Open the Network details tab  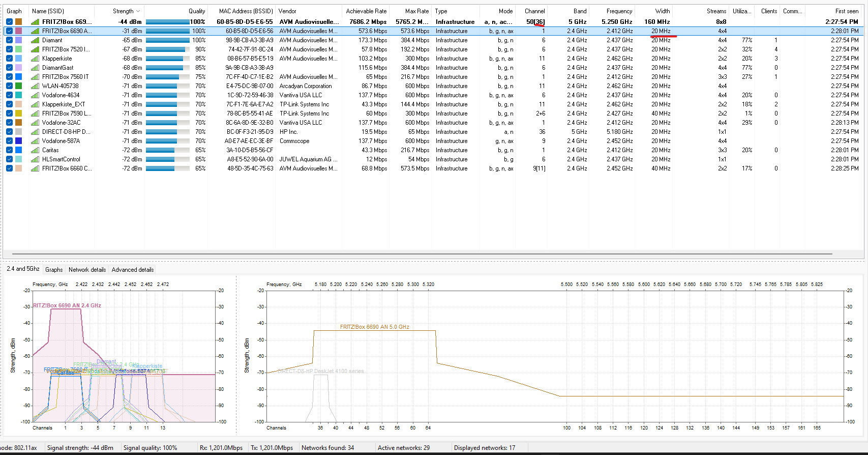pyautogui.click(x=87, y=270)
